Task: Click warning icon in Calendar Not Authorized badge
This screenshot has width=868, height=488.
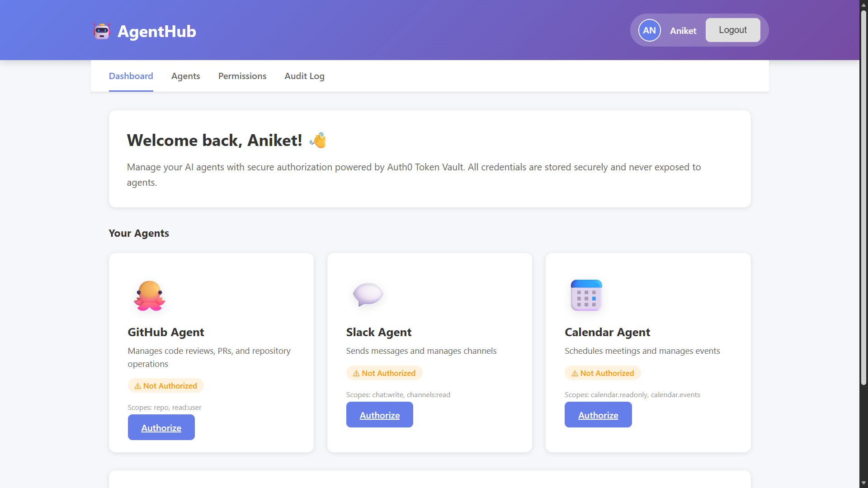Action: pos(575,373)
